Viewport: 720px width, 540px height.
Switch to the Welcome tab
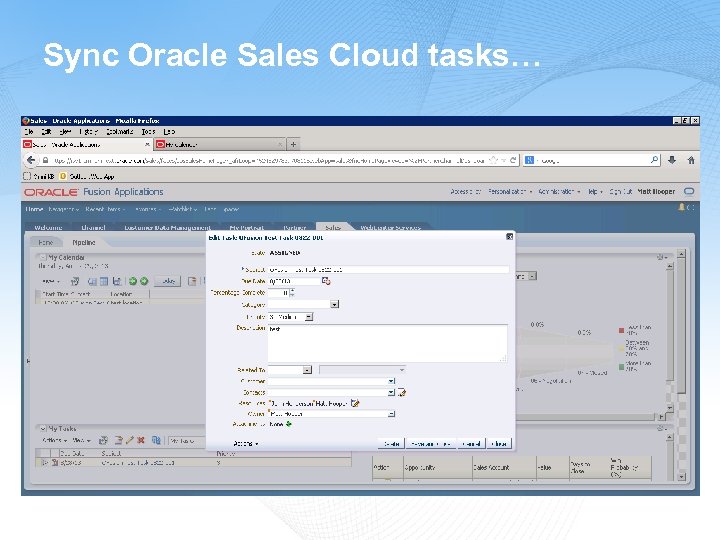coord(48,227)
